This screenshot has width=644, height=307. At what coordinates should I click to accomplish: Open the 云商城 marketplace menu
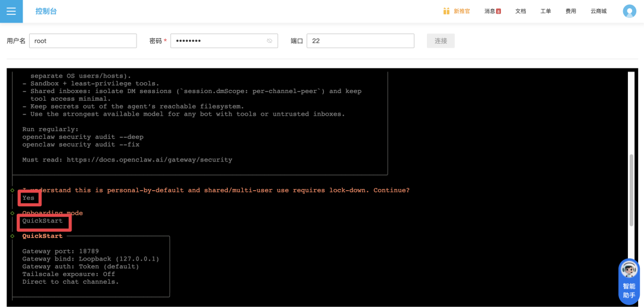tap(598, 11)
